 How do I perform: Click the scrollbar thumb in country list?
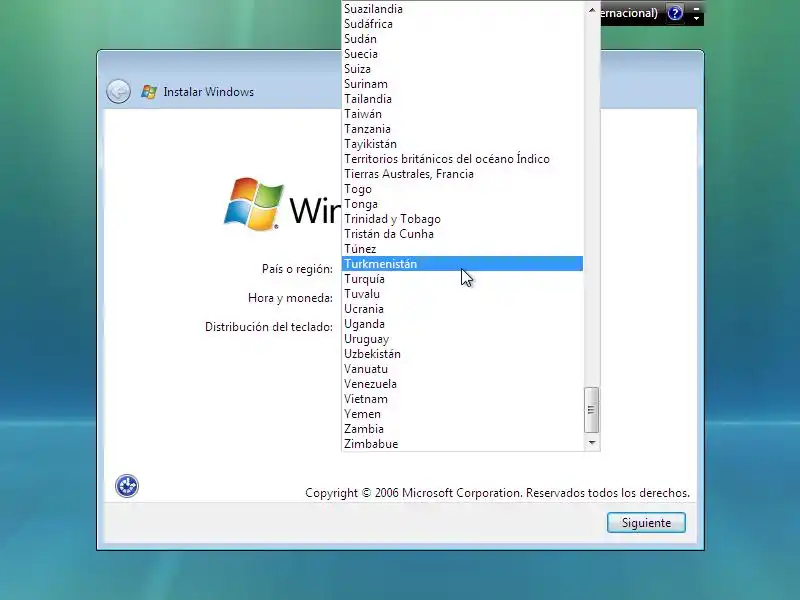591,410
